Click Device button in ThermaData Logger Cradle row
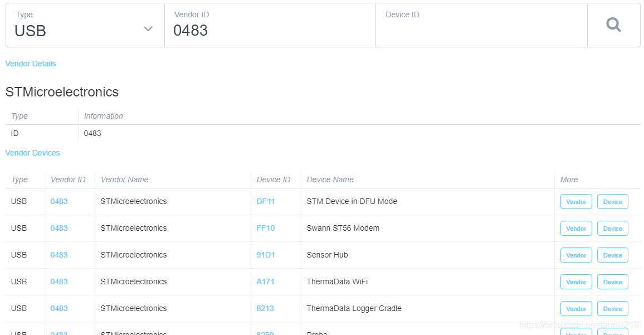Viewport: 644px width, 335px height. click(612, 308)
